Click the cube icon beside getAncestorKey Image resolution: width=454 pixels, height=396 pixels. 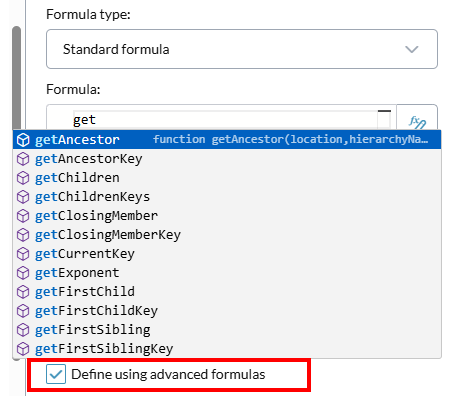click(23, 159)
